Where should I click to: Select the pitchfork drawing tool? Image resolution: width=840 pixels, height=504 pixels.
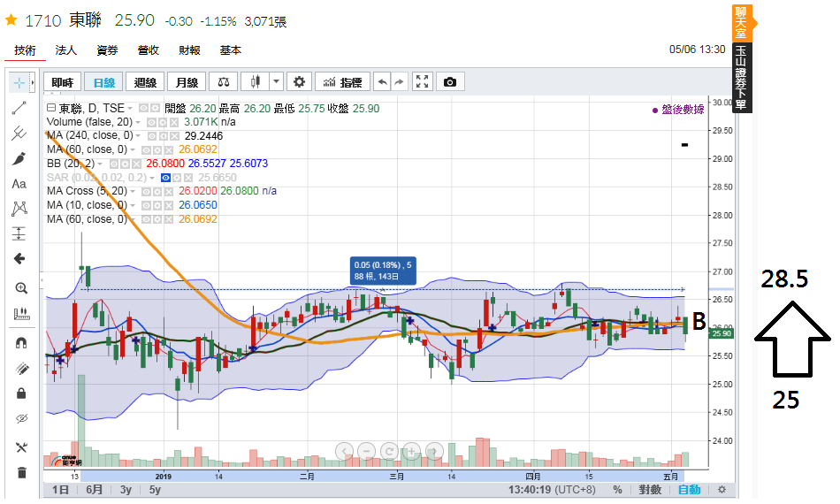point(19,133)
